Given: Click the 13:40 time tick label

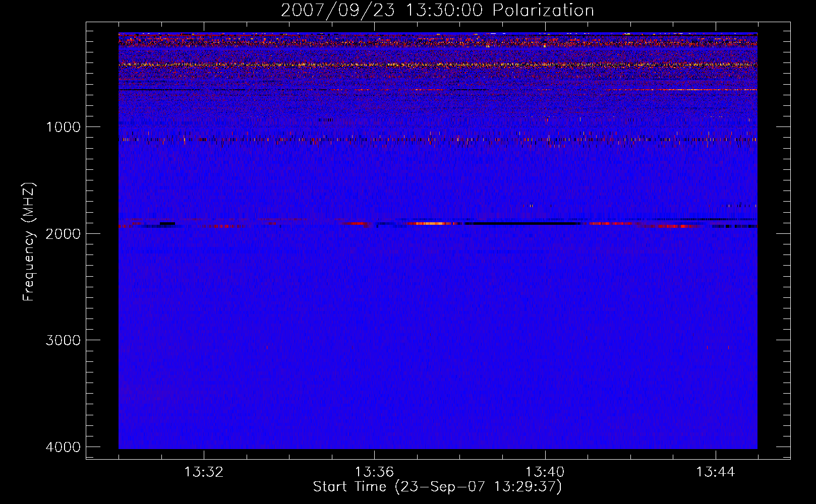Looking at the screenshot, I should click(x=545, y=472).
